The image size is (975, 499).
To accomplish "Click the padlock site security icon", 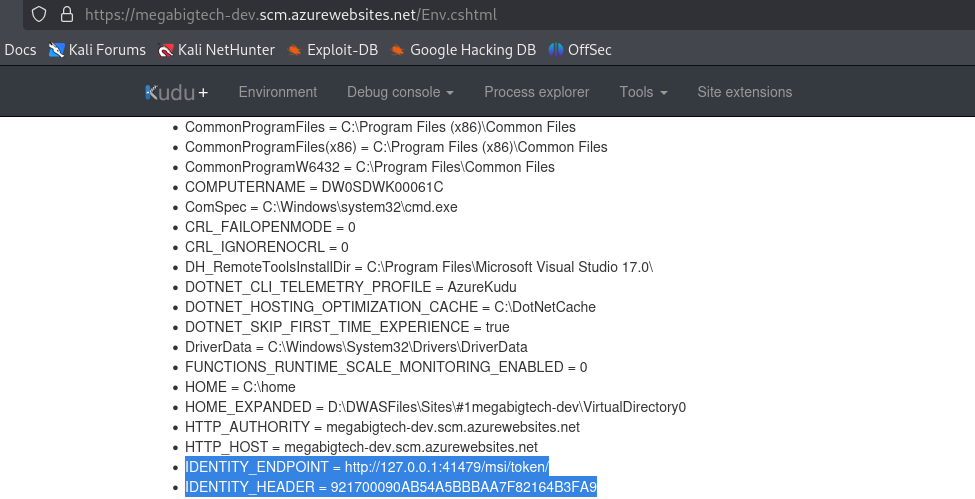I will tap(66, 14).
